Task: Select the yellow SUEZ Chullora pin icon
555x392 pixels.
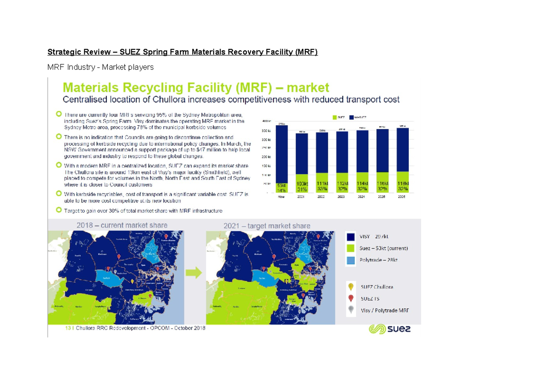Action: (x=351, y=287)
